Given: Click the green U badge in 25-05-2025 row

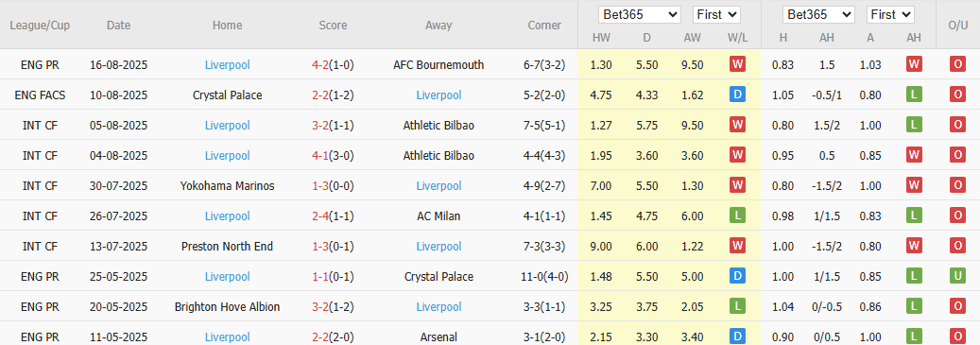Looking at the screenshot, I should pyautogui.click(x=957, y=277).
